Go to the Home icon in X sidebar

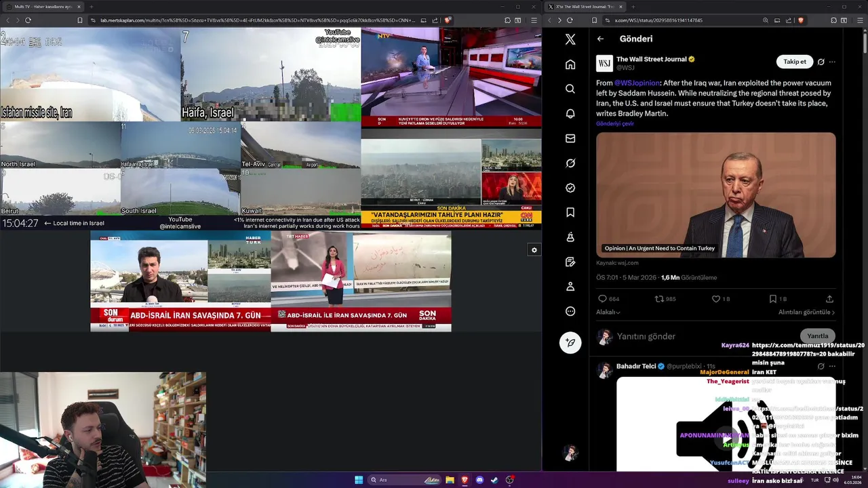(x=570, y=64)
